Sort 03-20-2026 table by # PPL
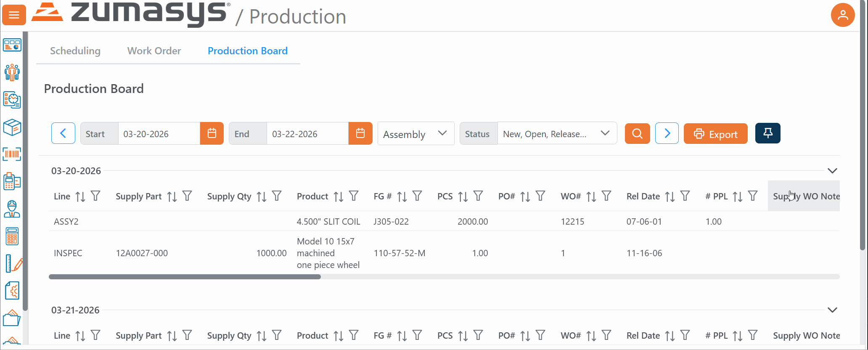The width and height of the screenshot is (868, 350). tap(738, 196)
